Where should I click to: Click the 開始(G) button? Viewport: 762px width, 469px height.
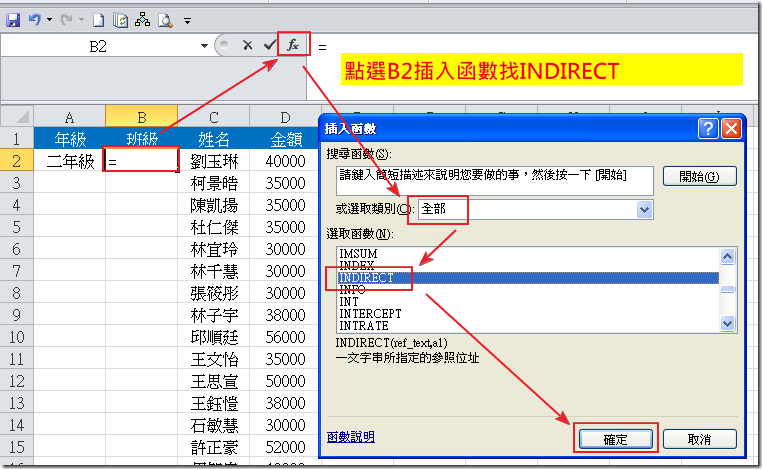699,176
